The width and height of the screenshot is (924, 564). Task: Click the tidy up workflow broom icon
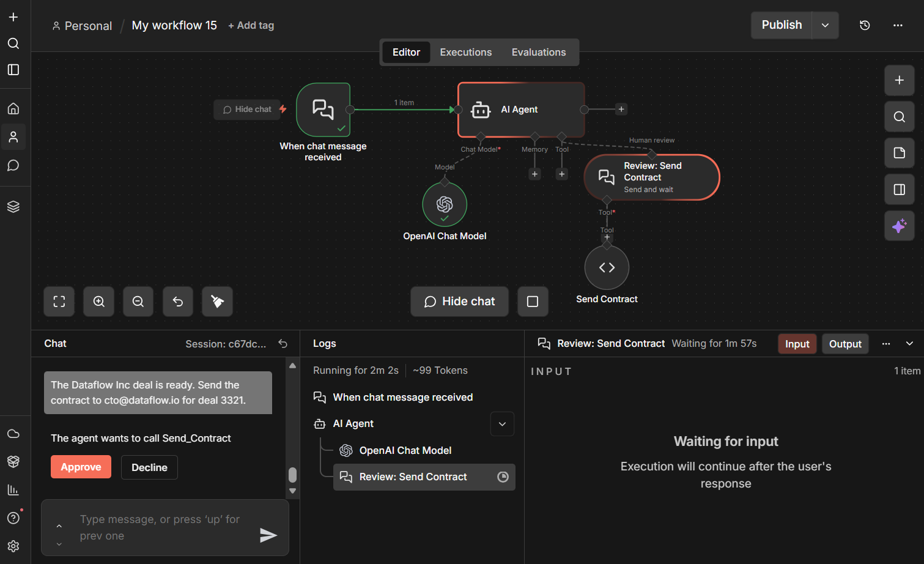pos(217,302)
